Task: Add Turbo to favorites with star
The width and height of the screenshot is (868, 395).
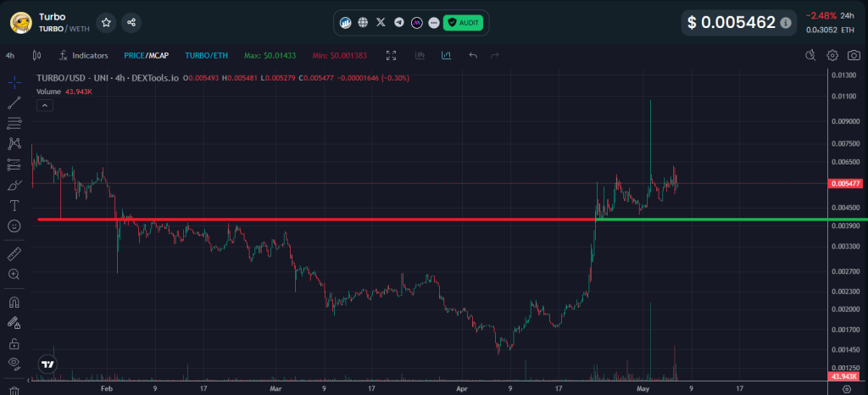Action: point(106,23)
